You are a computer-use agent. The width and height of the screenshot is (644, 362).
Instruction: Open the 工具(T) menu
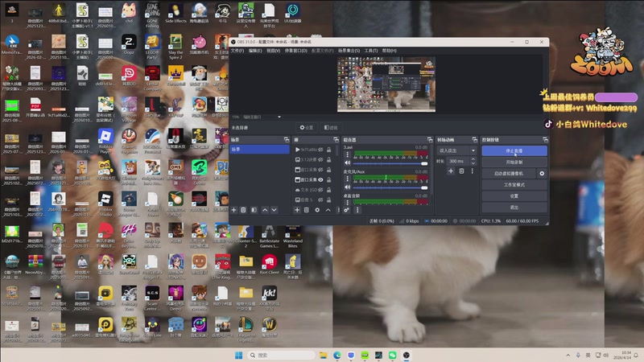(x=371, y=50)
